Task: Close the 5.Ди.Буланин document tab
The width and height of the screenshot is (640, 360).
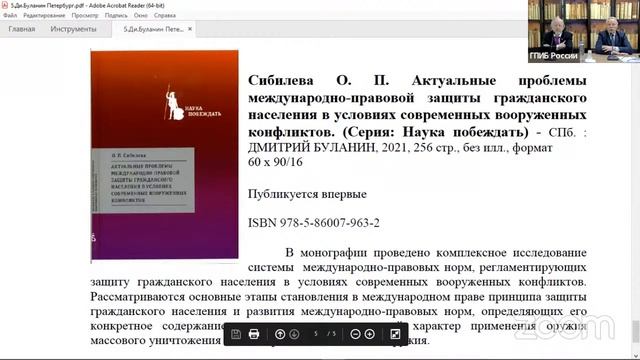Action: (190, 29)
